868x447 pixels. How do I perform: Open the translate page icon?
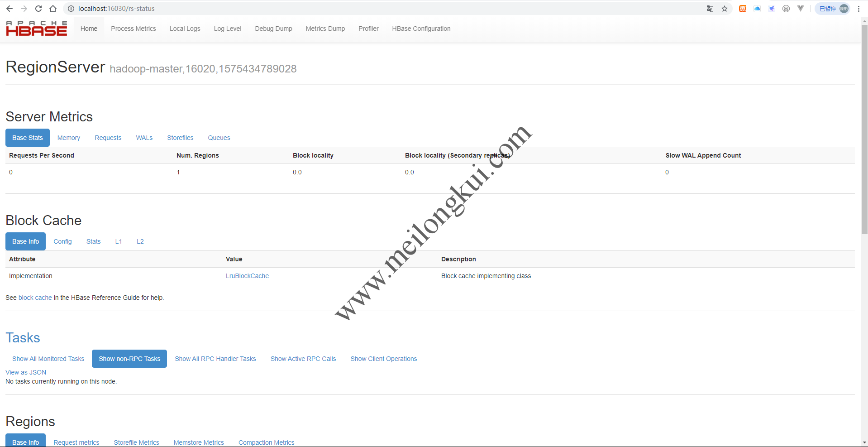tap(710, 9)
